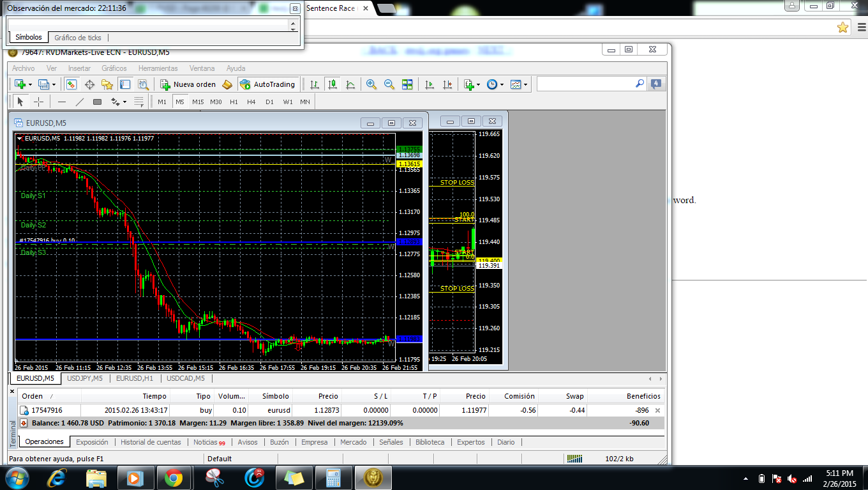Viewport: 868px width, 490px height.
Task: Select the Crosshair tool
Action: pos(38,102)
